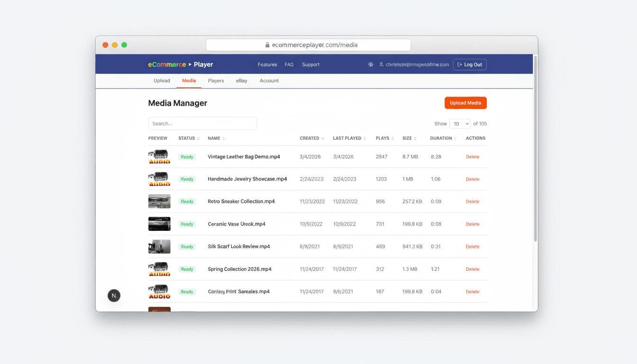Click the floating N button bottom left

point(114,295)
